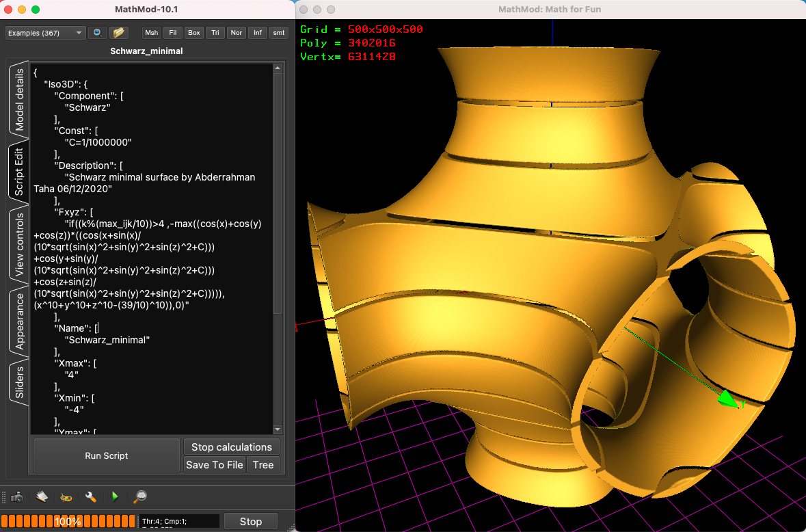Screen dimensions: 806x532
Task: Toggle the smt smoothing option
Action: point(278,32)
